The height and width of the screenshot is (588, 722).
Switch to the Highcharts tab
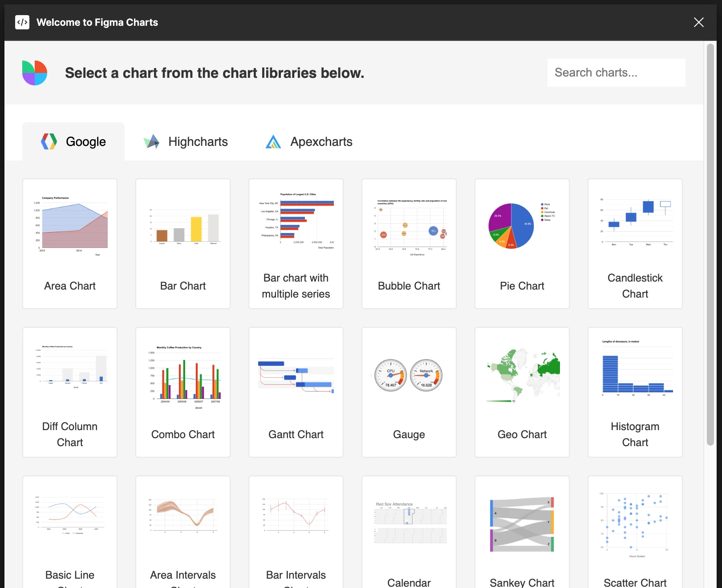coord(186,141)
